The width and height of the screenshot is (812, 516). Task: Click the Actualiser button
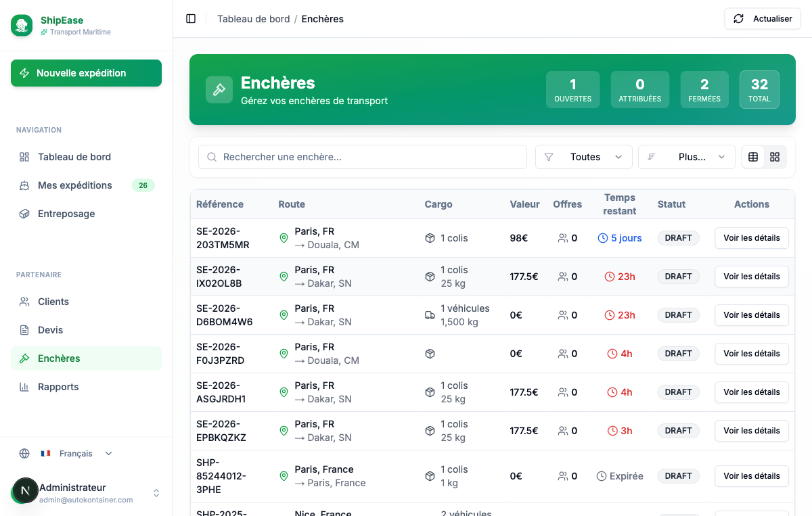763,19
